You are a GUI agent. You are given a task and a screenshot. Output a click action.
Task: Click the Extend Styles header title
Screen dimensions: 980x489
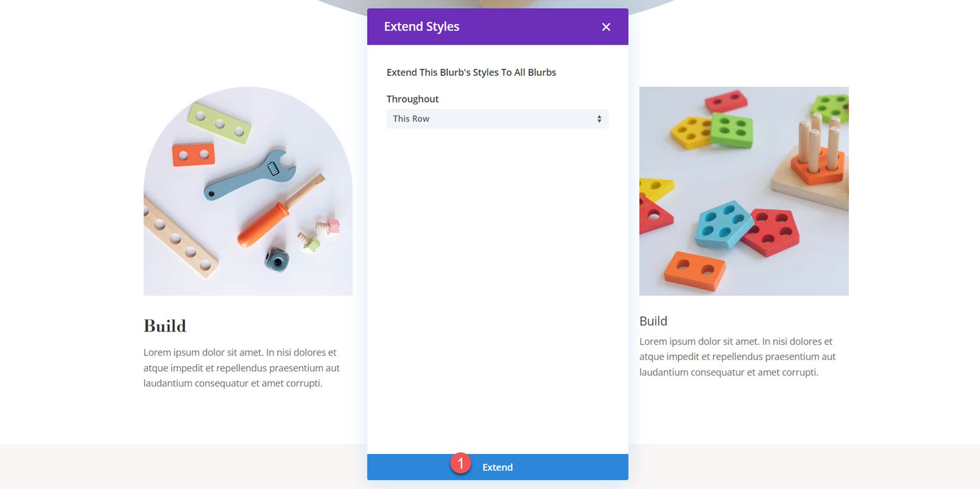(422, 26)
